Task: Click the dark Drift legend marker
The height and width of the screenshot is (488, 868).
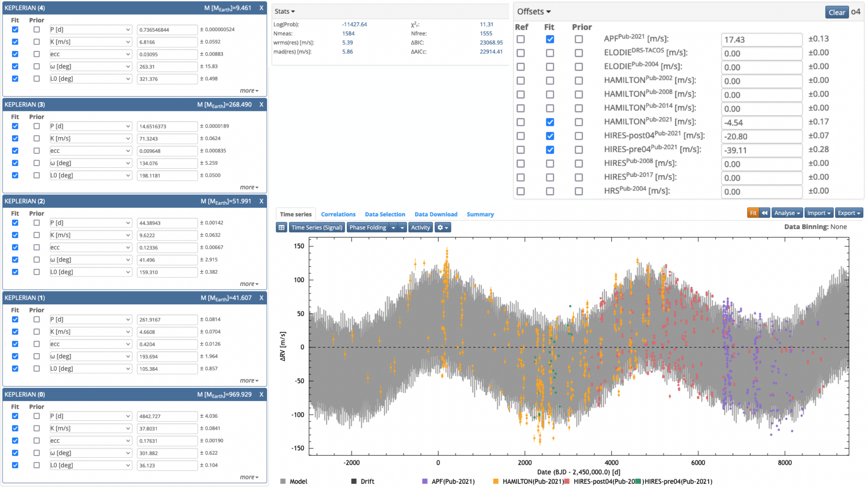Action: pyautogui.click(x=354, y=482)
